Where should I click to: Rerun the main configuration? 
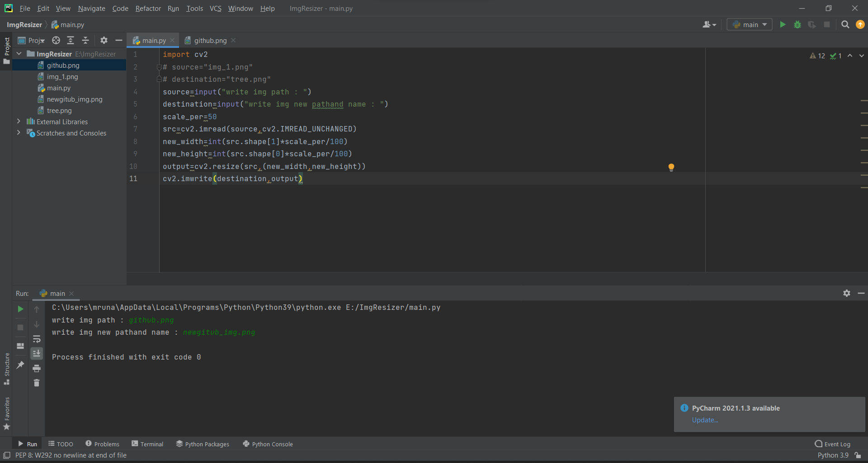(x=20, y=309)
